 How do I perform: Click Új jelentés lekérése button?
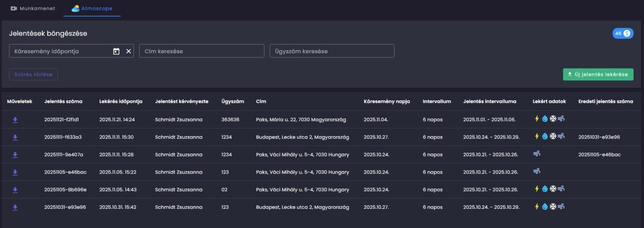(x=598, y=74)
